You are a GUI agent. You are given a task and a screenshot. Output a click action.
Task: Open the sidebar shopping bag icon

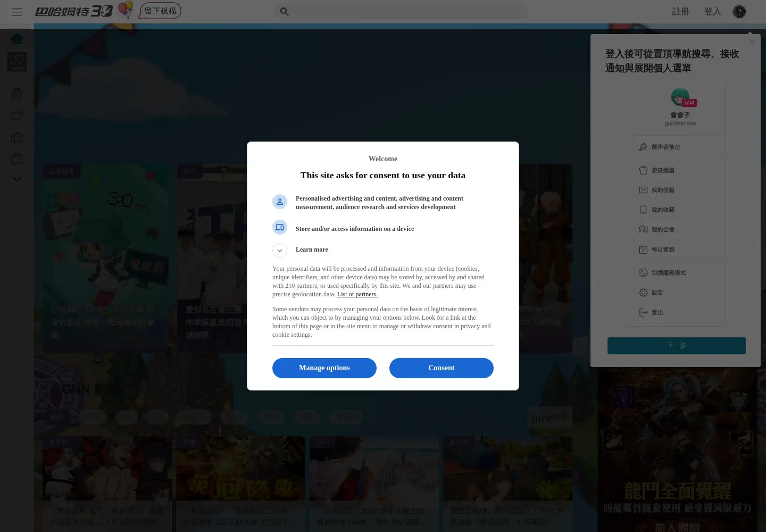[x=17, y=159]
